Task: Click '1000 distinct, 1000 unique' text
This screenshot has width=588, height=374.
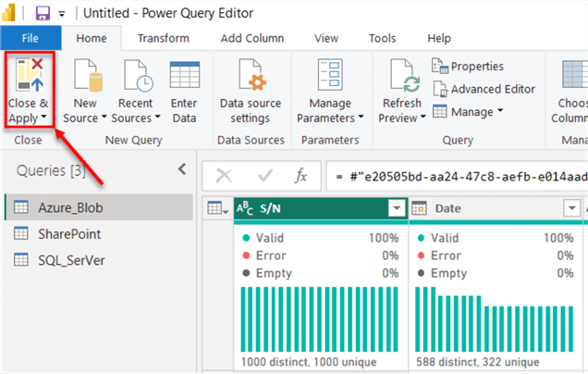Action: 309,362
